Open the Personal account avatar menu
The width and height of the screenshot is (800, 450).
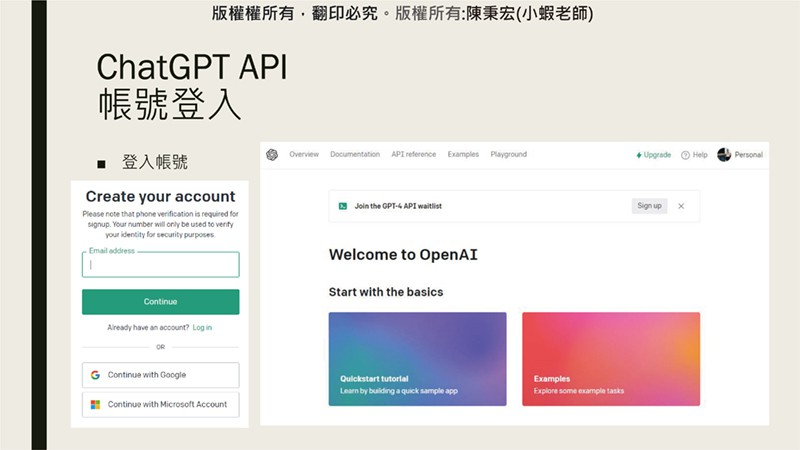724,154
